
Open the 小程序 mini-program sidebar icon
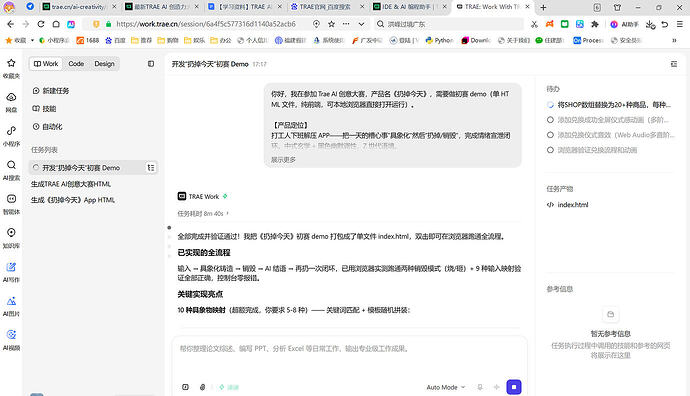[x=11, y=135]
